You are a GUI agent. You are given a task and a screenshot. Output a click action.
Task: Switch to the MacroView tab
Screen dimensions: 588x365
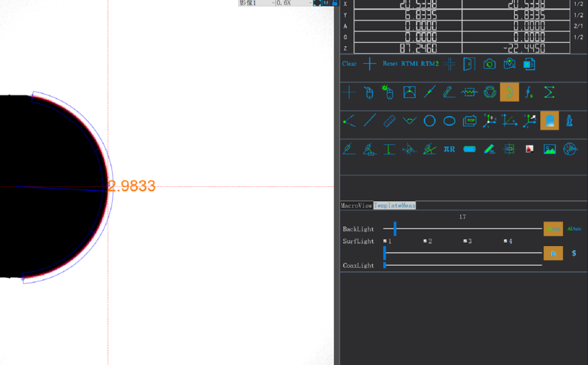click(356, 205)
